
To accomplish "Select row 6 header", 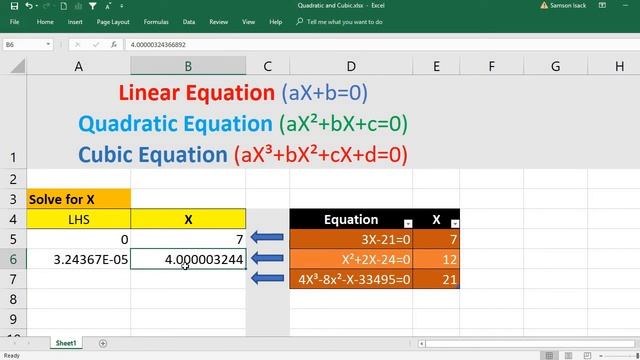I will tap(13, 259).
